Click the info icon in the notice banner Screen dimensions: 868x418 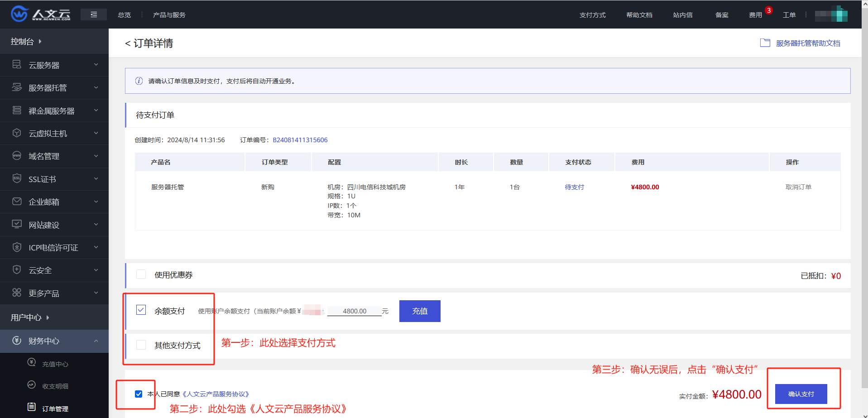pyautogui.click(x=139, y=81)
